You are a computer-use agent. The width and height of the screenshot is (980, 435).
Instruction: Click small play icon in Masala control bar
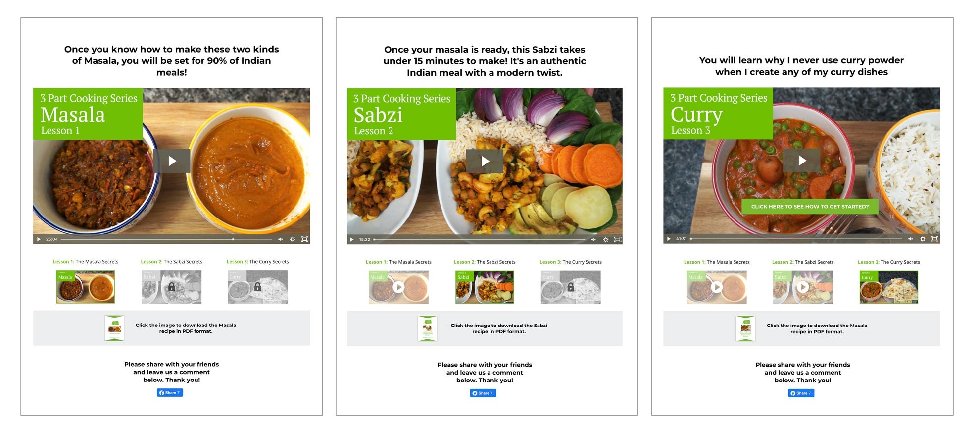[x=39, y=239]
